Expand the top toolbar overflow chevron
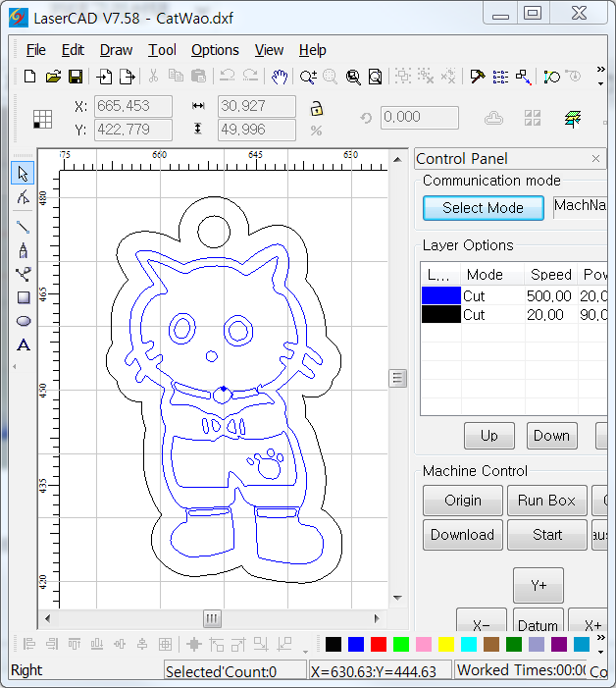This screenshot has width=616, height=688. (x=600, y=84)
